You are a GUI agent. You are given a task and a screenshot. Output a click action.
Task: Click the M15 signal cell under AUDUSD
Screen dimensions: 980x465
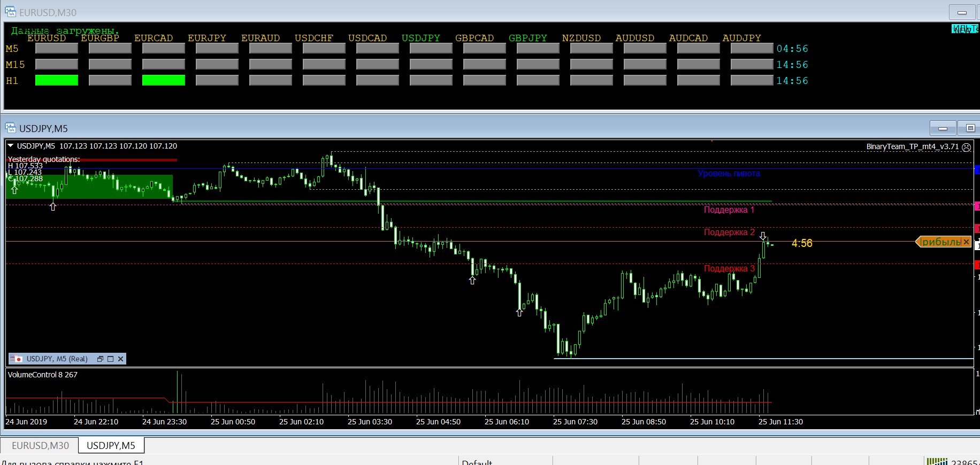point(645,64)
